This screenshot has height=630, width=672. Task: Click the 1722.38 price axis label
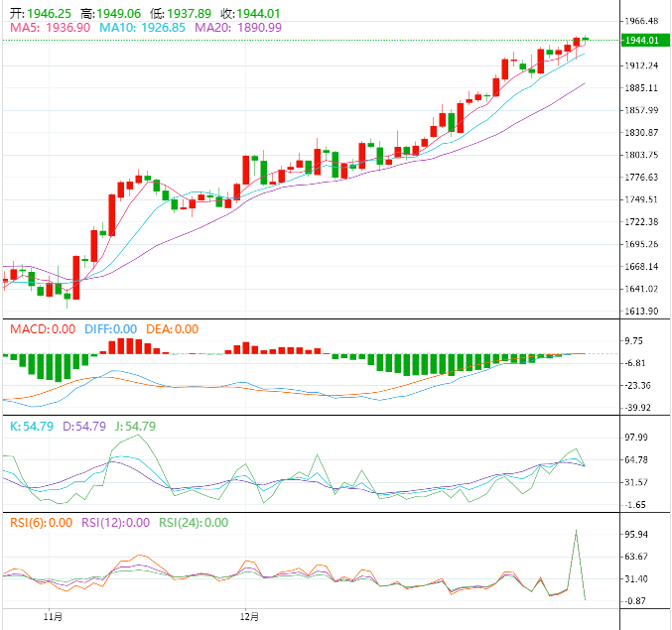[641, 221]
